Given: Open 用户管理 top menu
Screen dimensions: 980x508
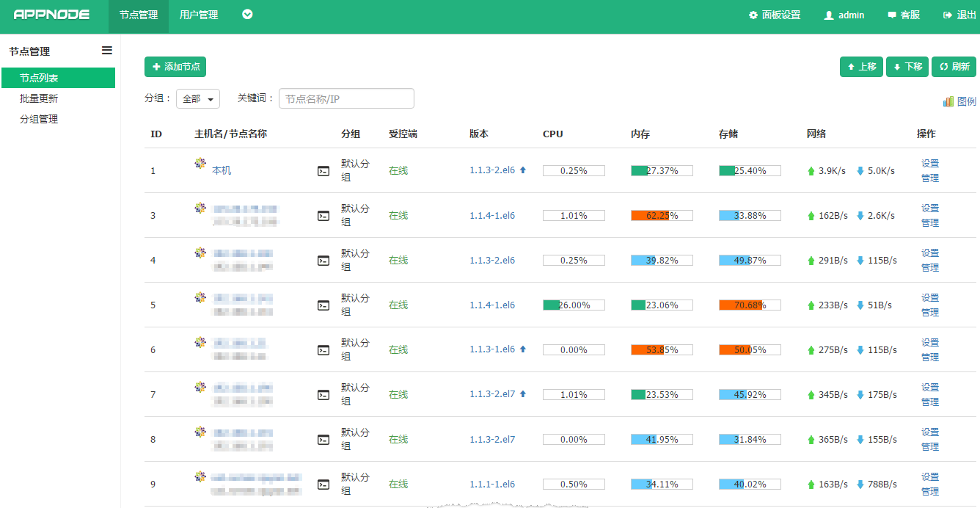Looking at the screenshot, I should tap(199, 16).
